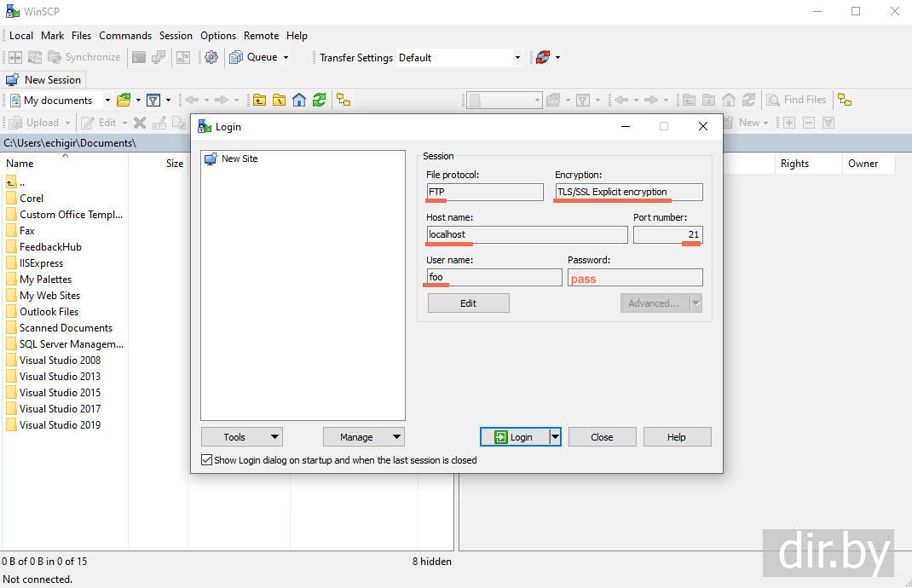Viewport: 912px width, 588px height.
Task: Go to local parent directory icon
Action: 259,100
